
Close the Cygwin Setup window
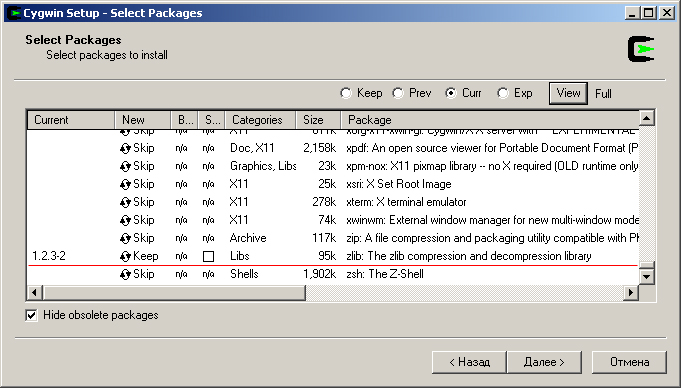(667, 13)
